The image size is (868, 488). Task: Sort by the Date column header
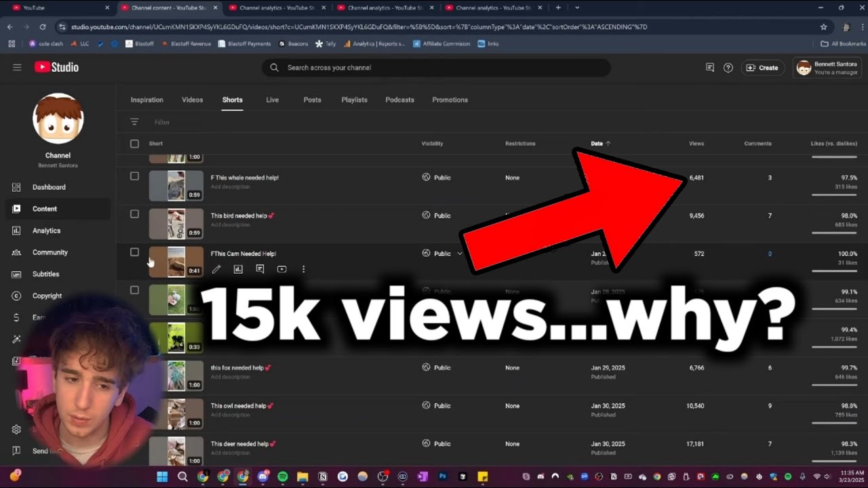(x=600, y=144)
